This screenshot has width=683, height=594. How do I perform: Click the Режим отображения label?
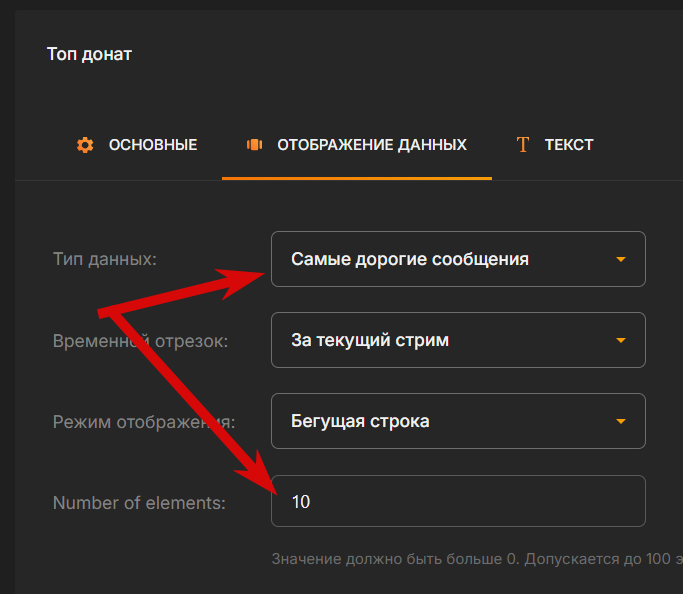[144, 422]
